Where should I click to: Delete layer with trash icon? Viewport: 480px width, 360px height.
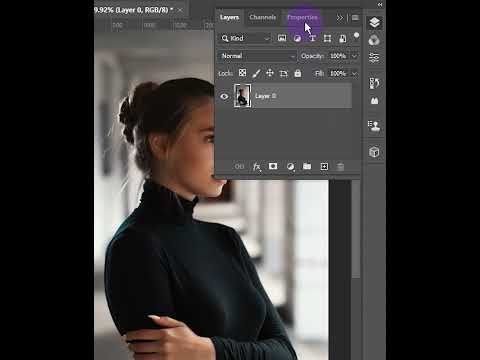tap(340, 166)
